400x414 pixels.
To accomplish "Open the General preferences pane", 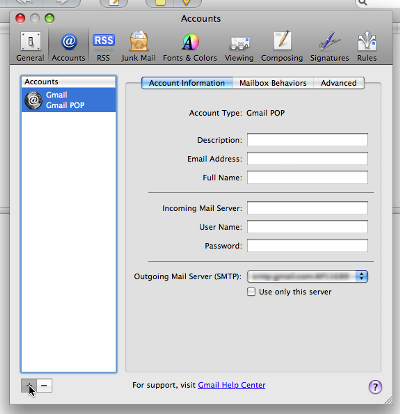I will tap(30, 47).
